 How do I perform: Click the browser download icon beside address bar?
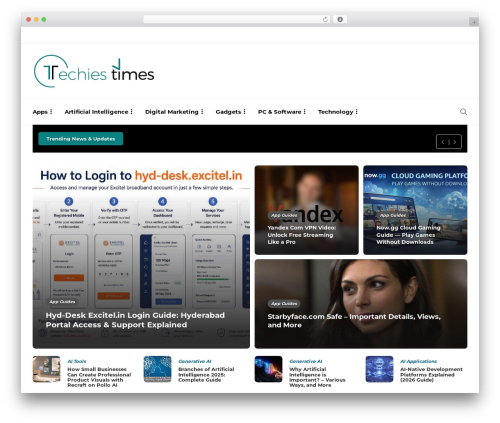click(x=340, y=20)
